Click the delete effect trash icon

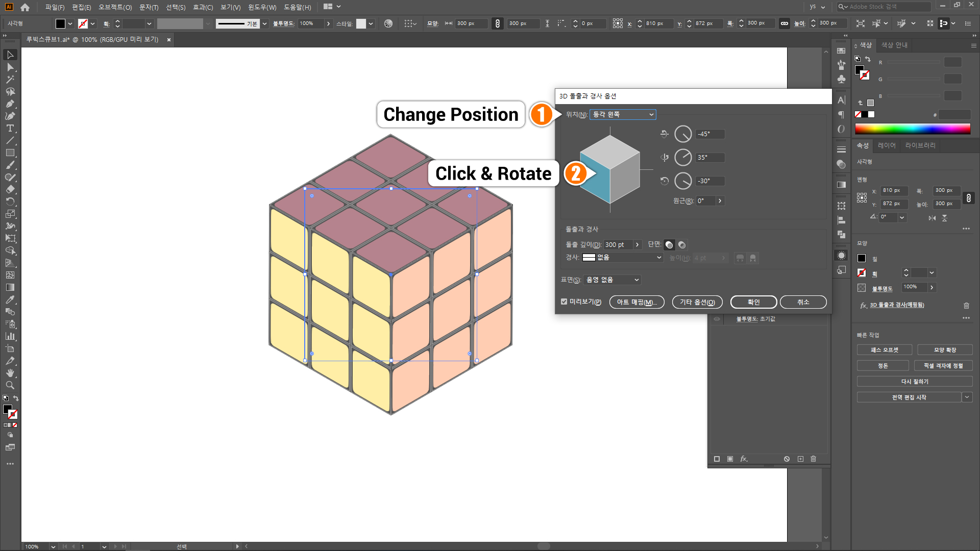pyautogui.click(x=966, y=306)
